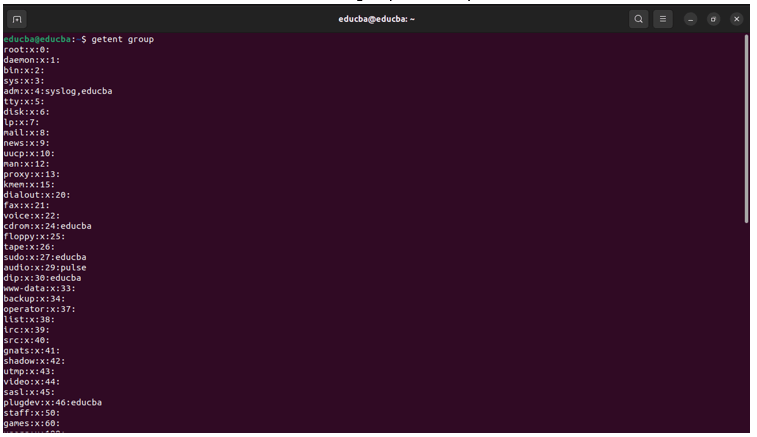The image size is (757, 437).
Task: Select the line 'fax:x:21:'
Action: 27,205
